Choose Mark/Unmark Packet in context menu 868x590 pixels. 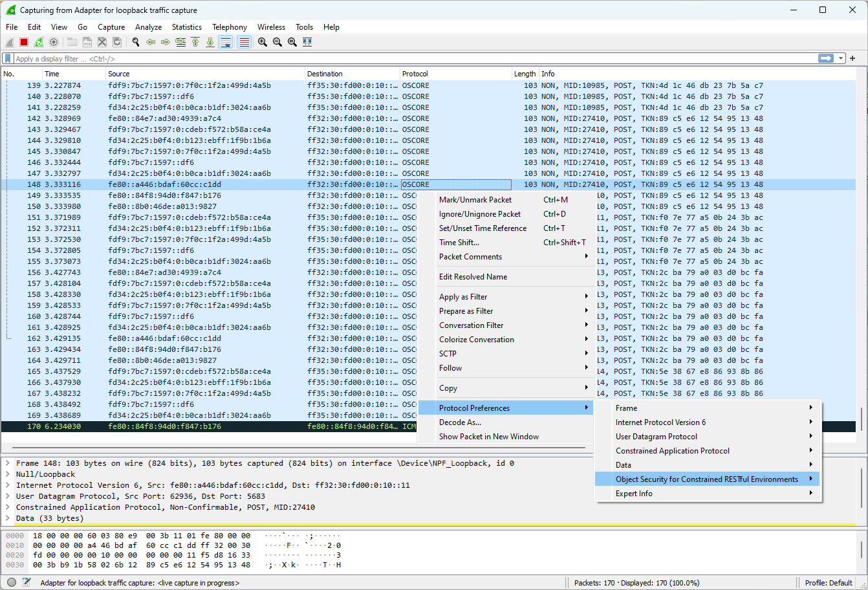pyautogui.click(x=506, y=200)
